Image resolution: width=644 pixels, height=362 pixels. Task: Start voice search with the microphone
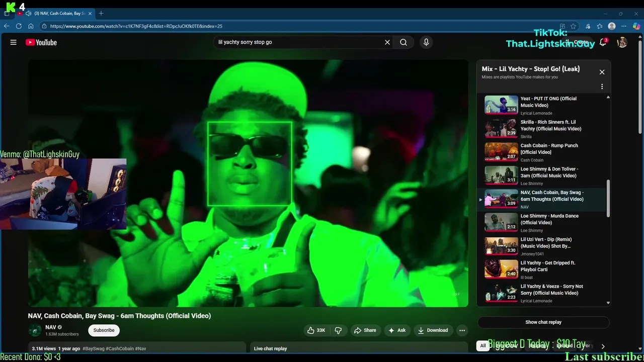click(x=426, y=42)
